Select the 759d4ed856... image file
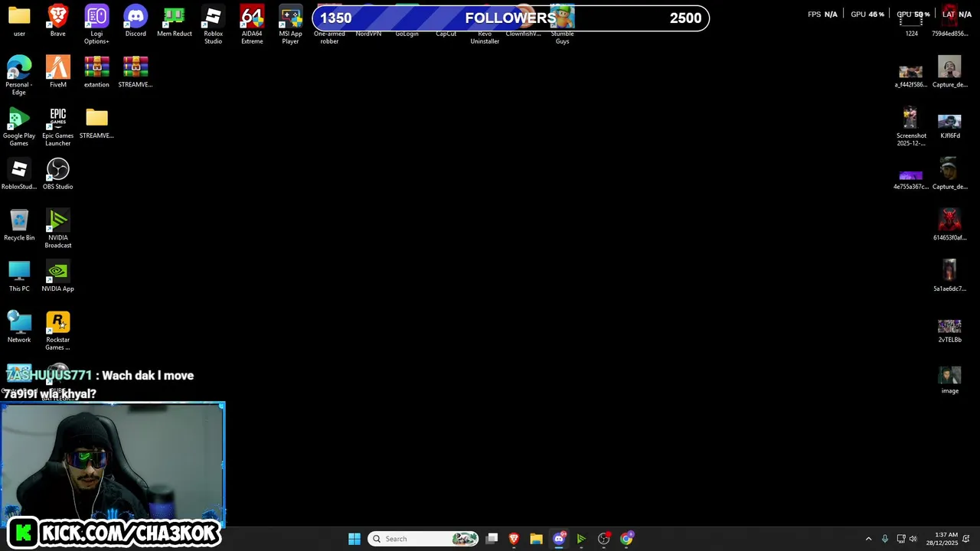The width and height of the screenshot is (980, 551). 949,21
